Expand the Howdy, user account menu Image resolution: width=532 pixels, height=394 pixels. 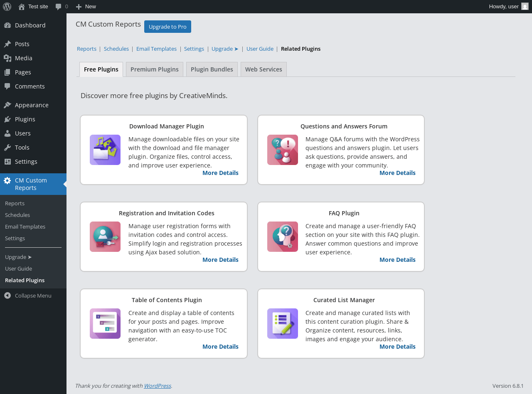(504, 7)
